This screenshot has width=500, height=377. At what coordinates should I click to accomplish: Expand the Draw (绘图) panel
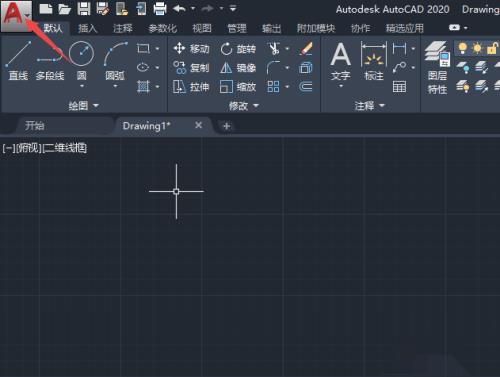[84, 106]
